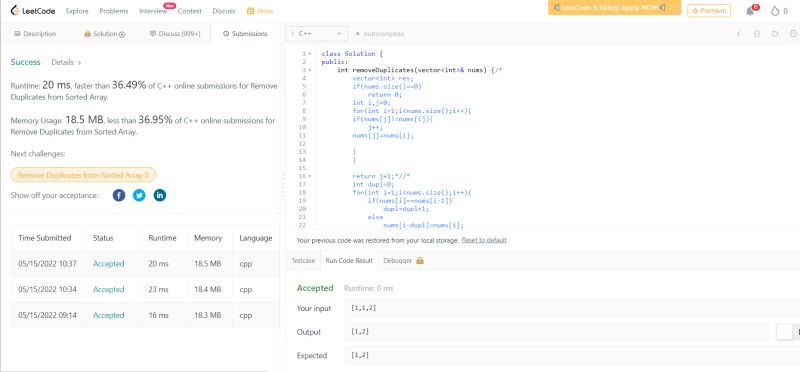The height and width of the screenshot is (372, 800).
Task: Share acceptance on Twitter
Action: 139,195
